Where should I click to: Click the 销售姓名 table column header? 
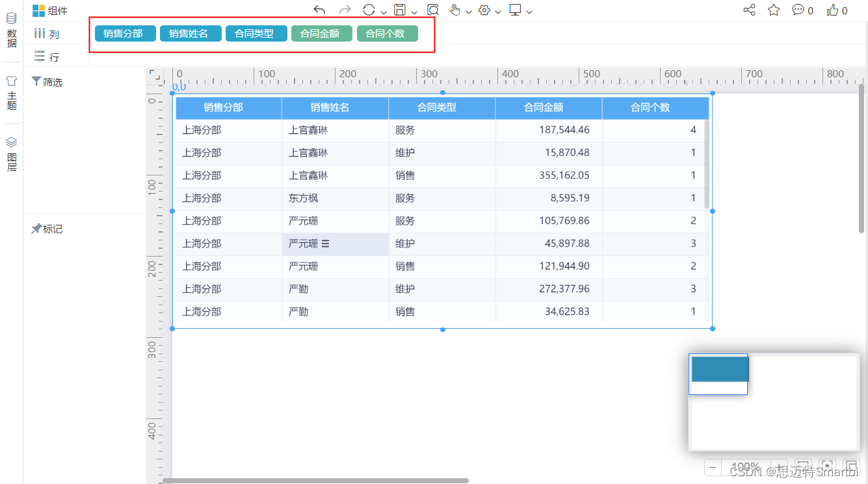(335, 108)
